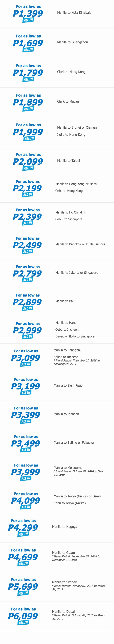Select the Manila to Kota Kinabalu route

coord(74,12)
